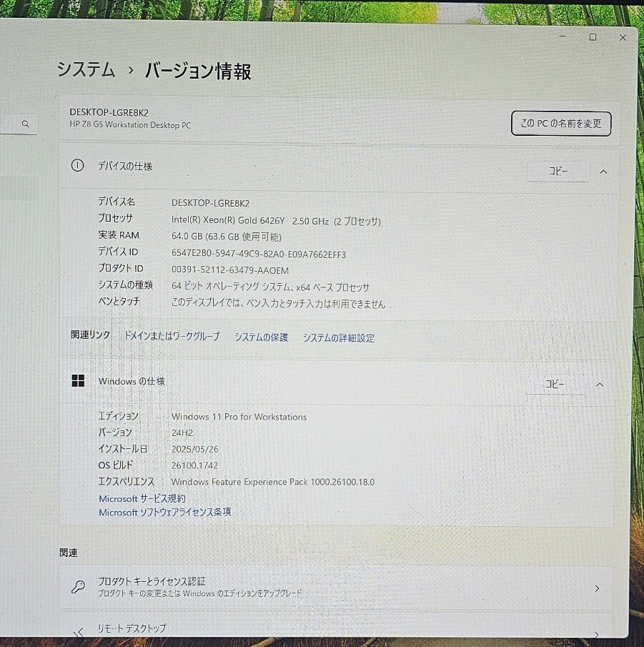This screenshot has width=644, height=647.
Task: Click the エディション label
Action: point(118,416)
